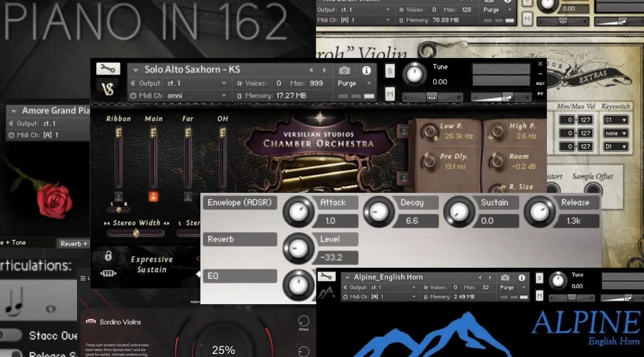Click the Attack dial icon in Sordino Violins panel
Screen dimensions: 644x357
(303, 321)
